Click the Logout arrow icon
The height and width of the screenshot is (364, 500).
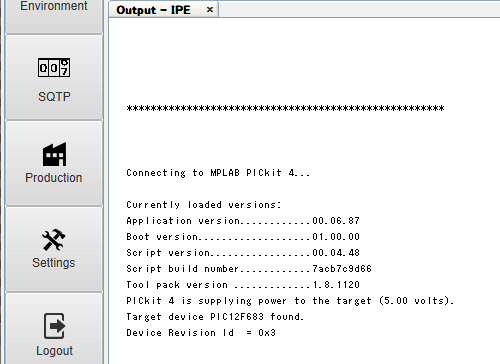[54, 326]
